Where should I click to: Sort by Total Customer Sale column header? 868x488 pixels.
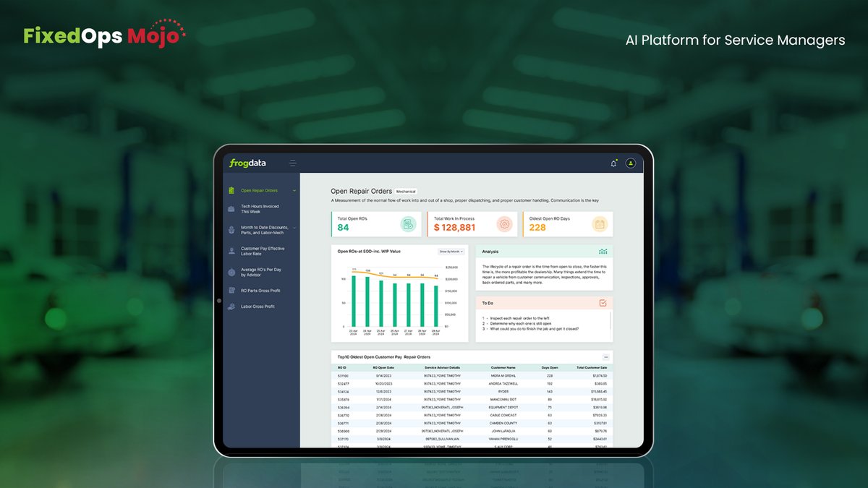point(592,367)
